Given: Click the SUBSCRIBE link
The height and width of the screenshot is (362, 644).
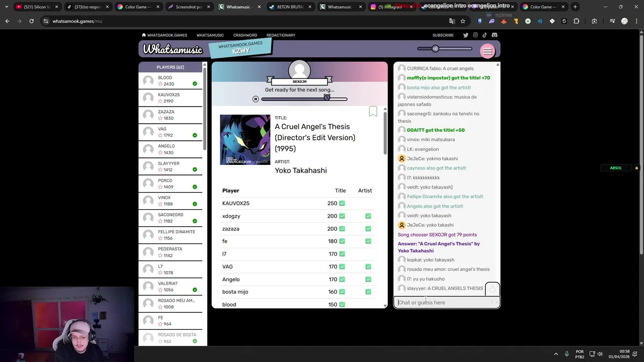Looking at the screenshot, I should click(443, 35).
